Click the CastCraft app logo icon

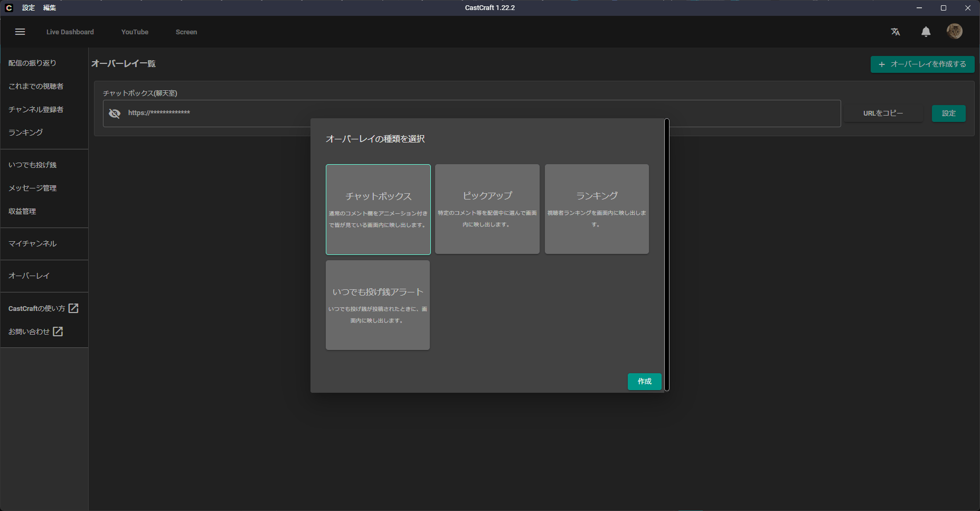tap(8, 8)
